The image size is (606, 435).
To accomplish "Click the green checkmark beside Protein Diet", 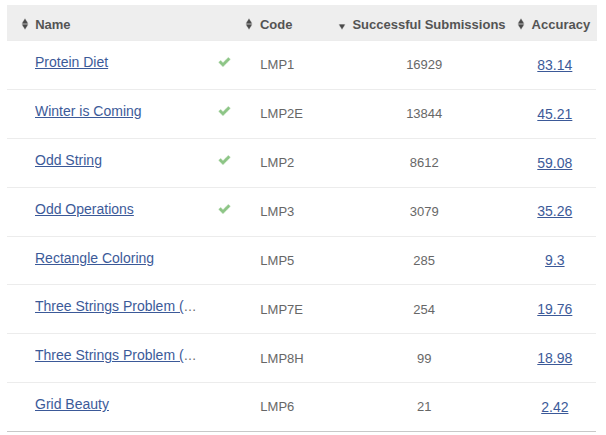I will 224,62.
